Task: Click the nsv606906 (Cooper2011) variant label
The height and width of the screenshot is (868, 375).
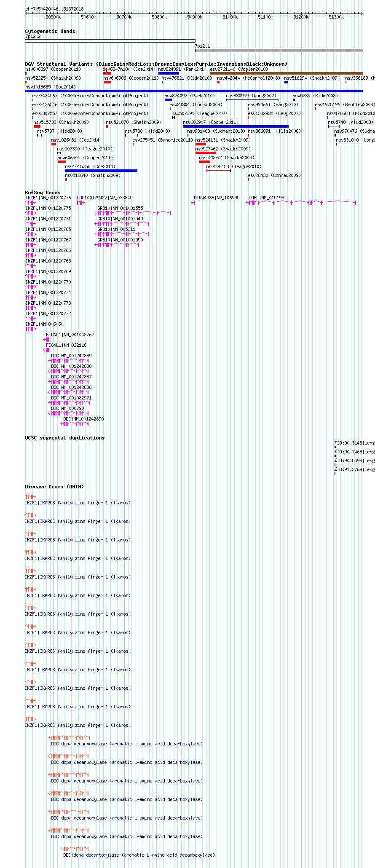Action: point(131,78)
